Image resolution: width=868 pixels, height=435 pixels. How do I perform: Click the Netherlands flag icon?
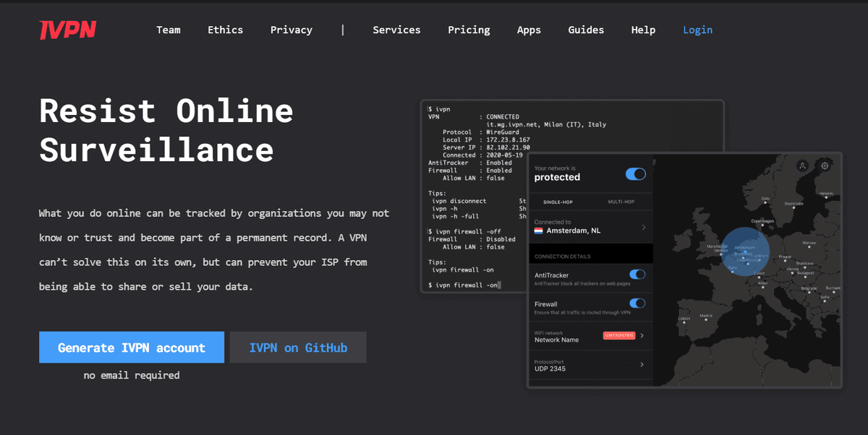coord(539,231)
